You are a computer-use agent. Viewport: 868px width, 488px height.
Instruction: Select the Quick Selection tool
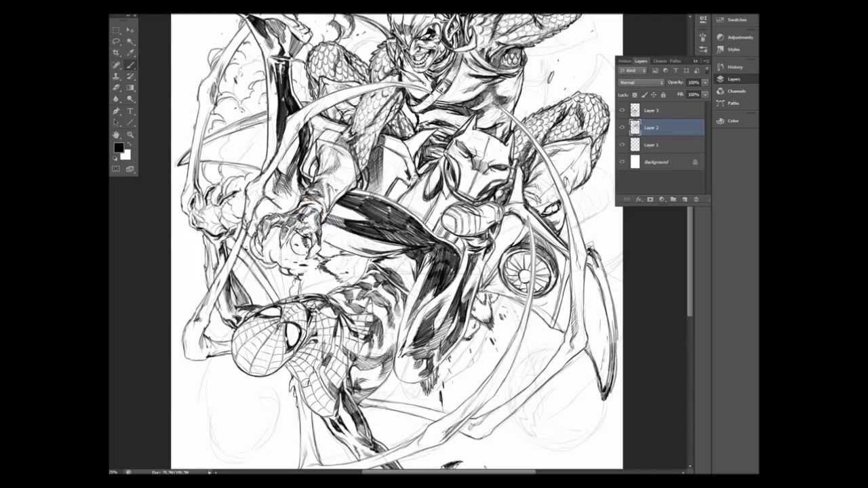[130, 41]
